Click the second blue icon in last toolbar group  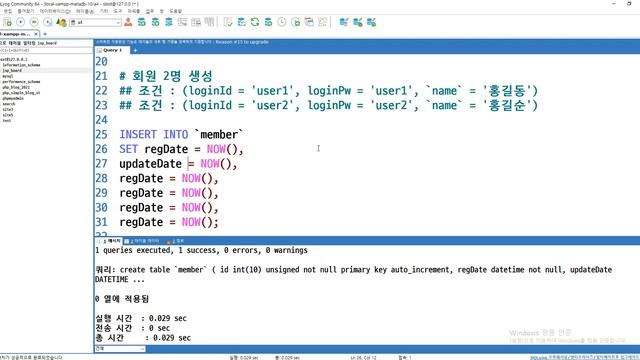click(358, 22)
